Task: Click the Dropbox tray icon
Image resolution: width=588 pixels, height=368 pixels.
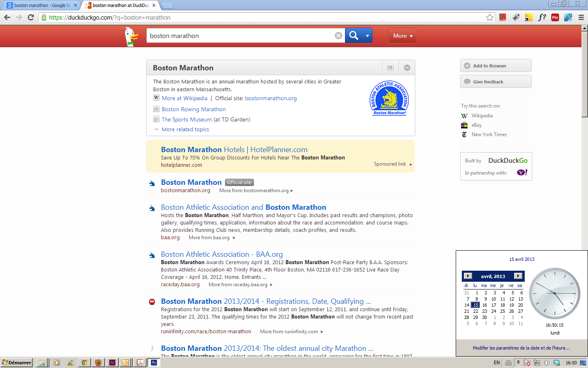Action: (556, 363)
